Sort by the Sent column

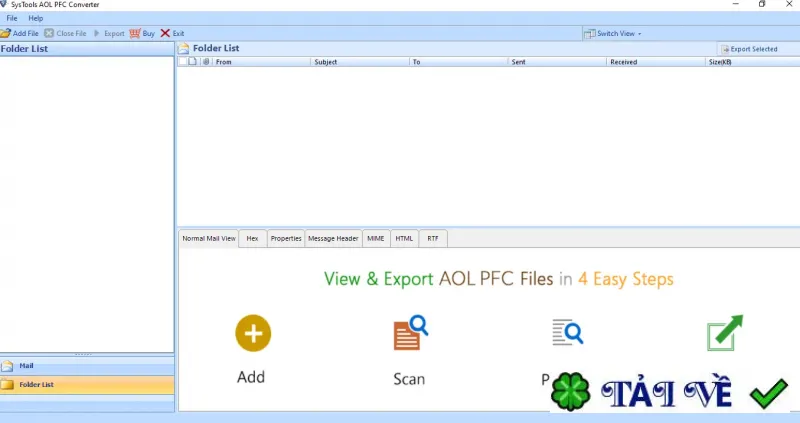click(557, 62)
